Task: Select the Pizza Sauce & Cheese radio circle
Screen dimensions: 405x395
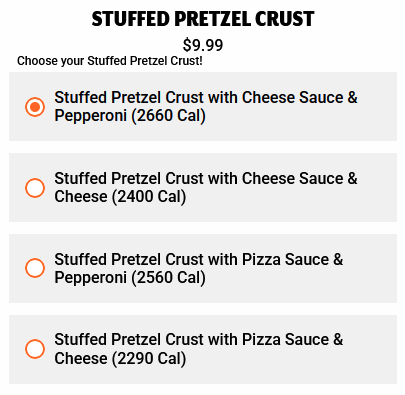Action: [x=35, y=349]
